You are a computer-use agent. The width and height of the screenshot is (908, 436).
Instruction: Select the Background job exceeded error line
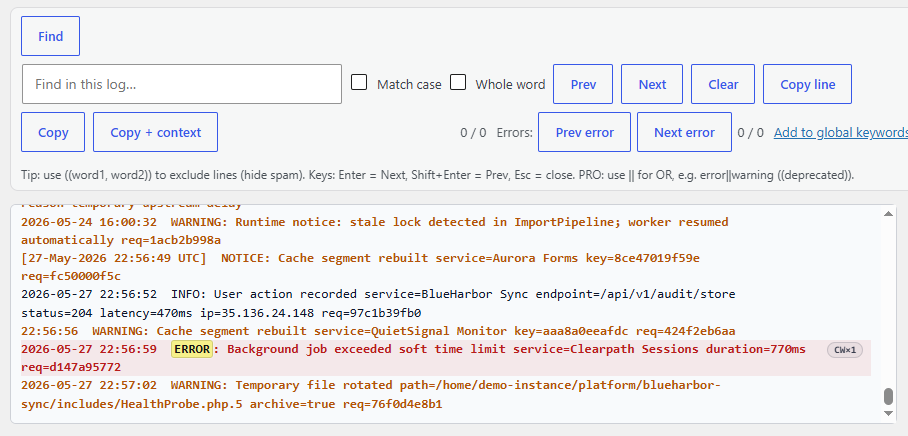tap(446, 358)
